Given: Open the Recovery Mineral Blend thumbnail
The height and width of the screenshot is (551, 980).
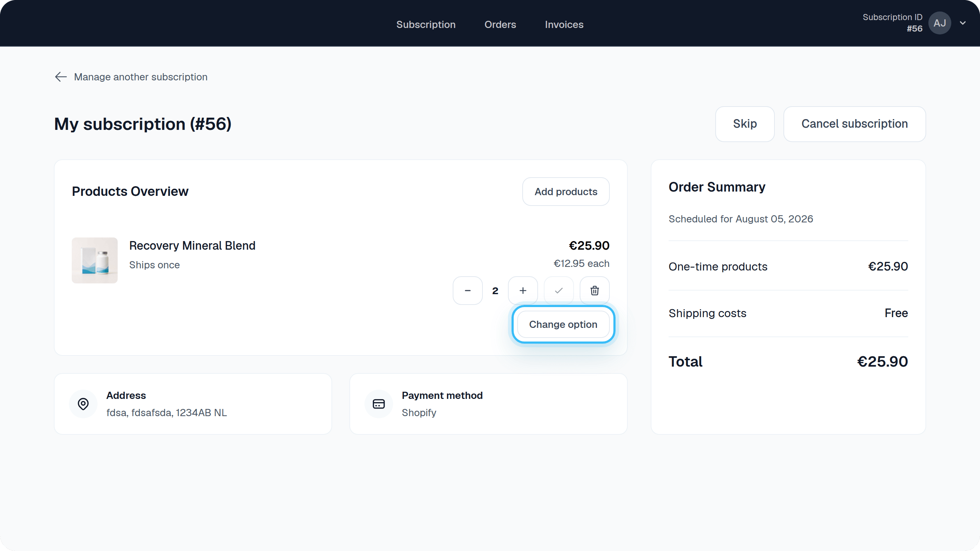Looking at the screenshot, I should click(95, 260).
